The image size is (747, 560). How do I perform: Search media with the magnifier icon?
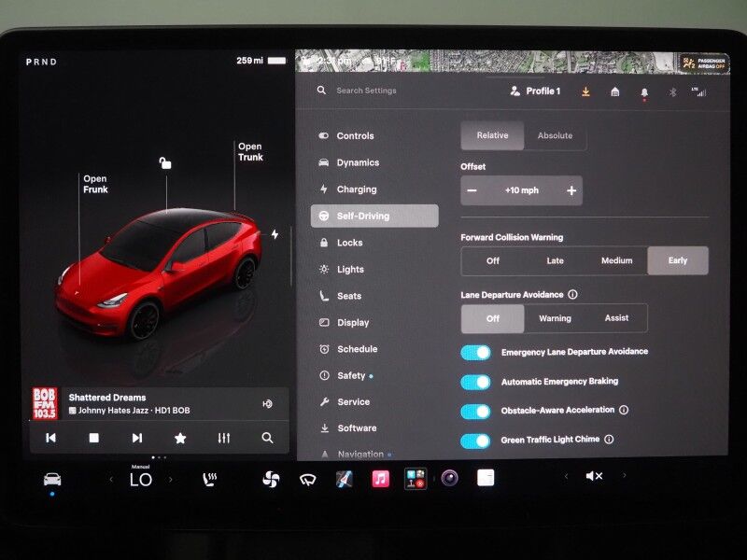(x=267, y=438)
